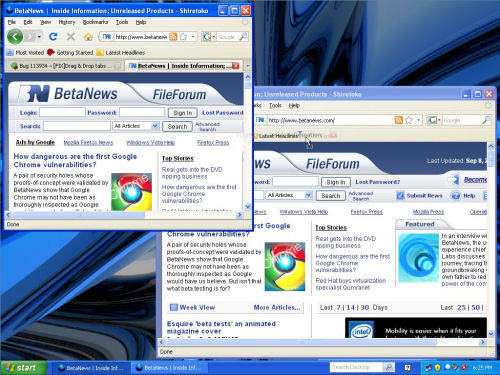Click Advanced Search link in front window

coord(207,127)
